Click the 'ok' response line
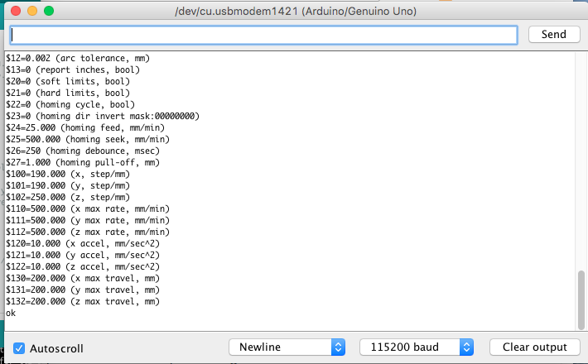The height and width of the screenshot is (364, 588). click(x=11, y=313)
